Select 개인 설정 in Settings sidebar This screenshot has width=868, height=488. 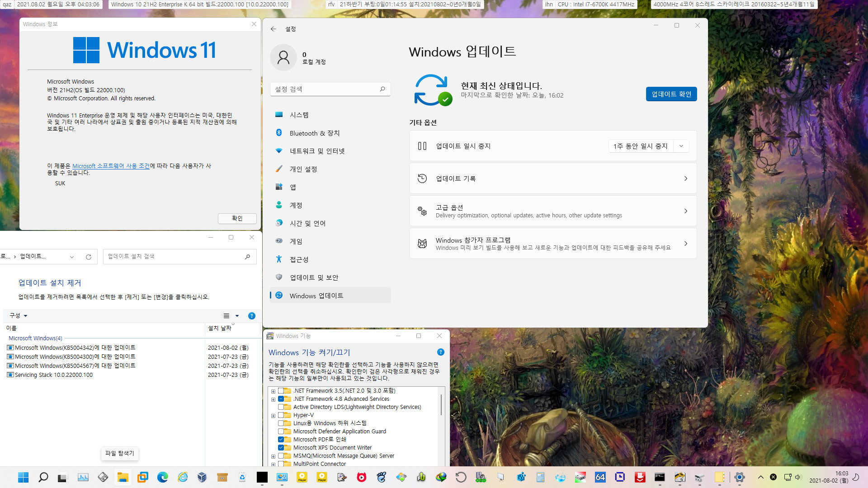[330, 169]
